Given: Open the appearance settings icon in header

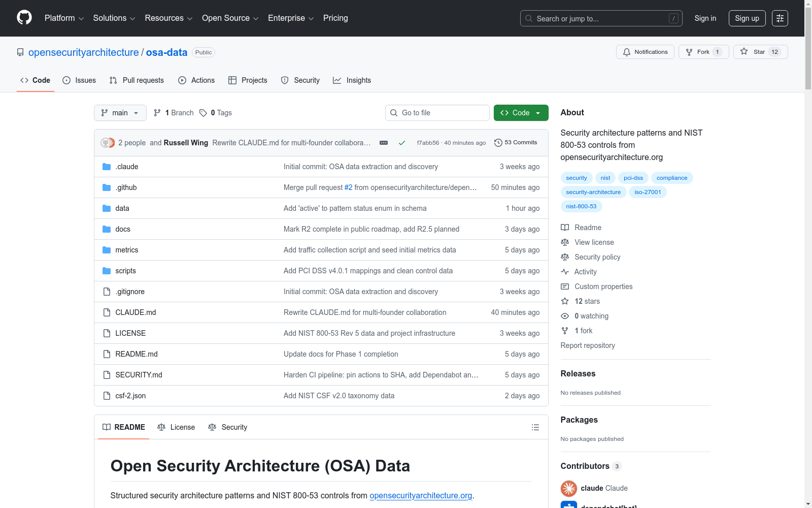Looking at the screenshot, I should pyautogui.click(x=780, y=18).
